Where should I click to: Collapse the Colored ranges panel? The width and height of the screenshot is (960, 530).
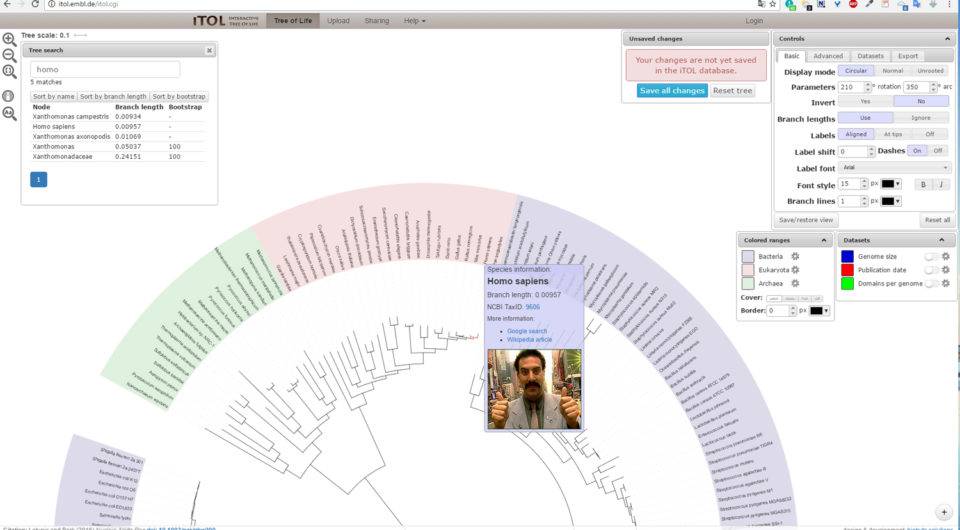[824, 240]
